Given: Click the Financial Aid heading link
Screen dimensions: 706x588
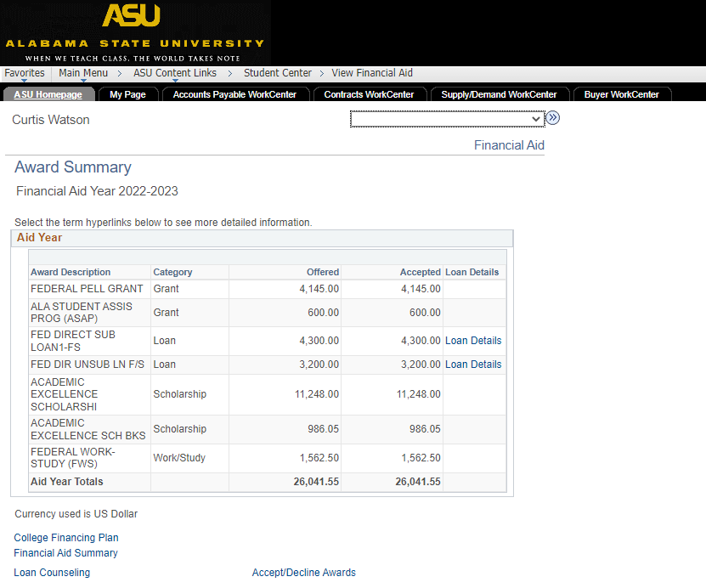Looking at the screenshot, I should point(509,145).
